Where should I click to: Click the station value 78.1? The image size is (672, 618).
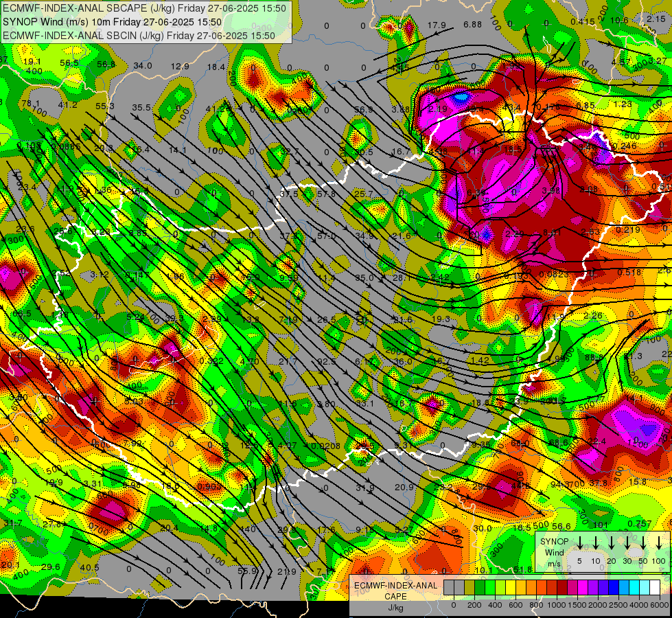click(x=31, y=104)
